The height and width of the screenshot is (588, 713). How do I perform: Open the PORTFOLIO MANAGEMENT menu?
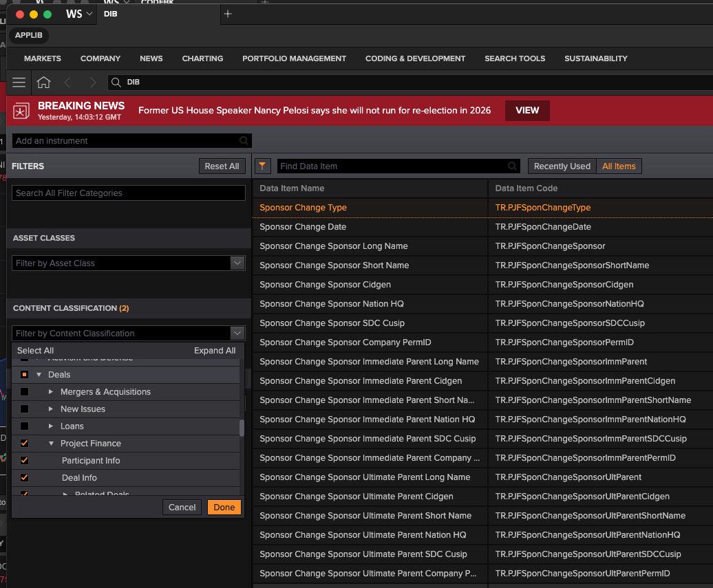click(x=294, y=58)
